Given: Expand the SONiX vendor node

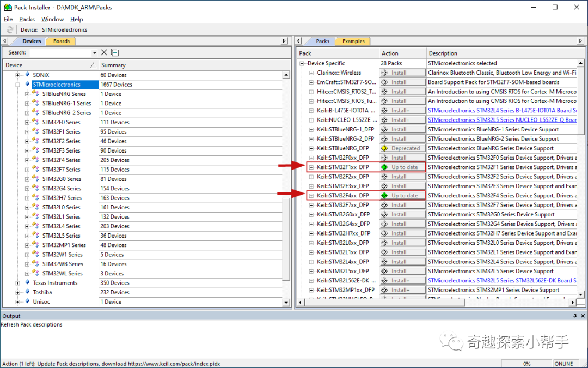Looking at the screenshot, I should point(17,75).
